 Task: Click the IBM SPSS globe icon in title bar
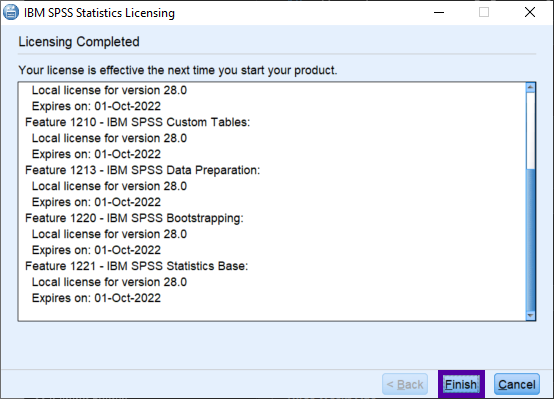[x=11, y=12]
